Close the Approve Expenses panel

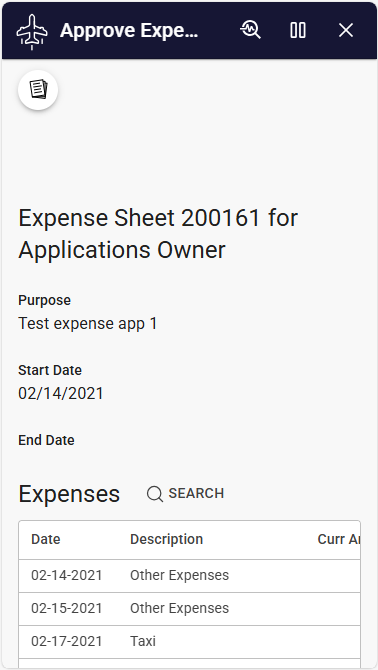coord(346,30)
